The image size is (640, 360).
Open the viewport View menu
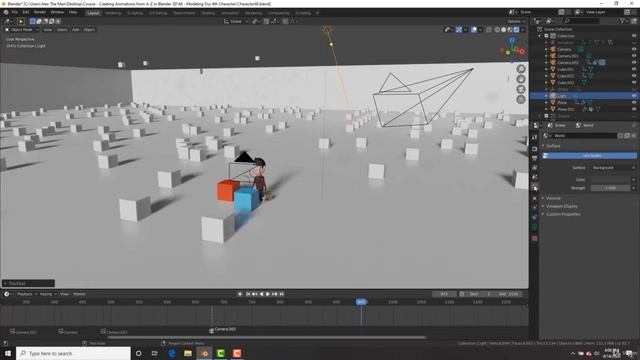click(x=48, y=30)
